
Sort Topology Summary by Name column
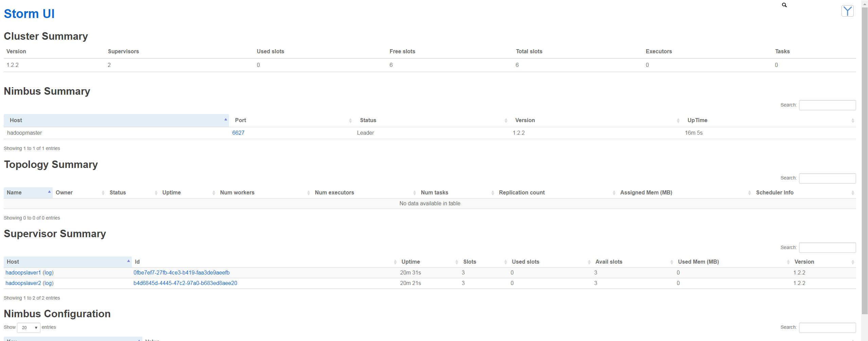(28, 193)
